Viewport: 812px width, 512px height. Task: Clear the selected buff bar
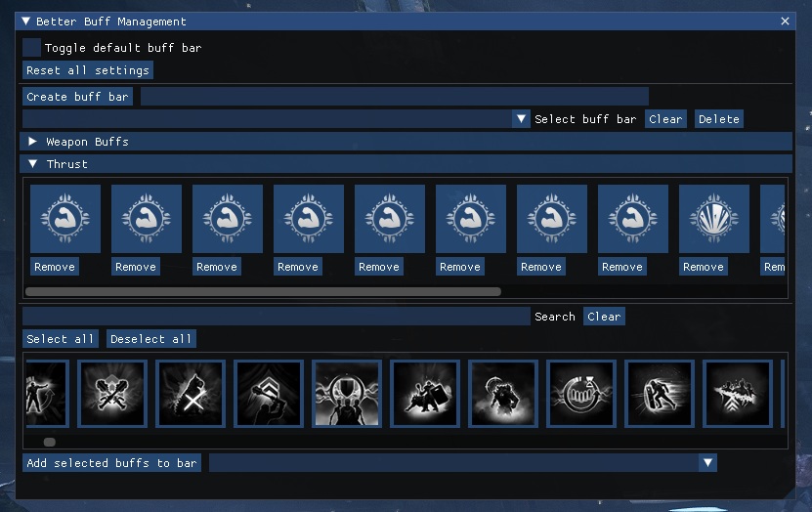pyautogui.click(x=665, y=118)
